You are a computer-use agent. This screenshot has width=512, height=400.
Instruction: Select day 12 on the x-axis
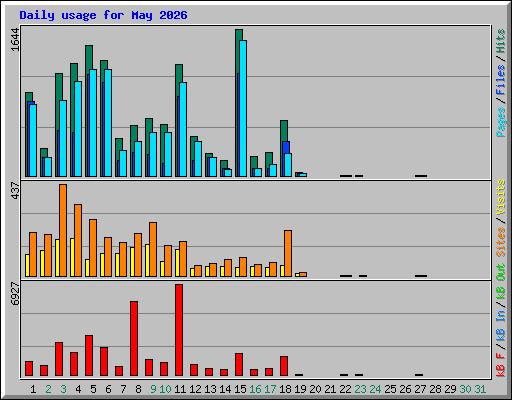195,389
